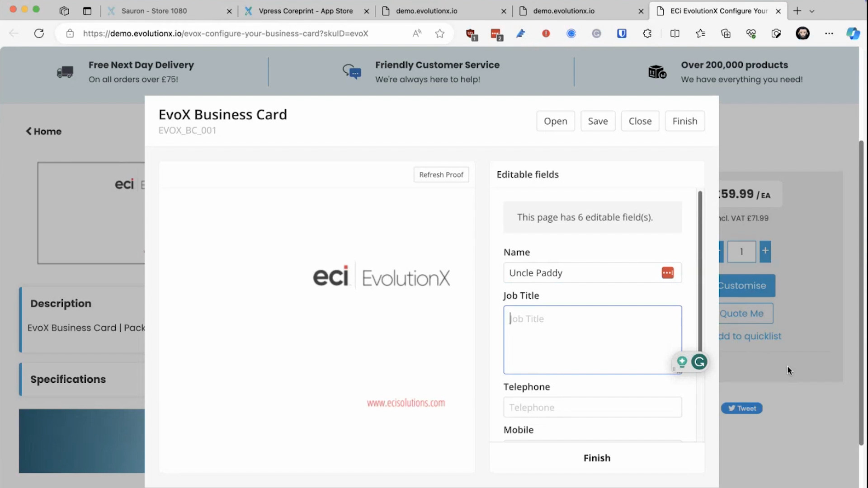The image size is (868, 488).
Task: Open browser settings and more menu
Action: (x=829, y=33)
